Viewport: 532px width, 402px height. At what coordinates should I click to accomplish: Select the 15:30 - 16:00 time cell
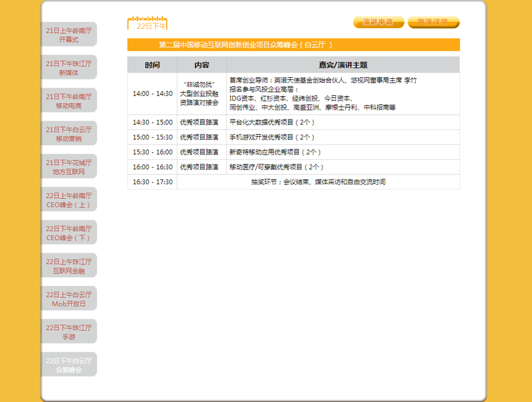(x=153, y=152)
